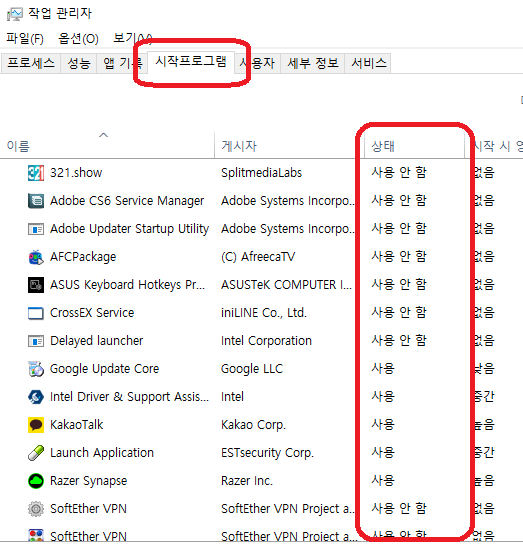Click the Launch Application pill icon
This screenshot has height=552, width=523.
[x=36, y=453]
